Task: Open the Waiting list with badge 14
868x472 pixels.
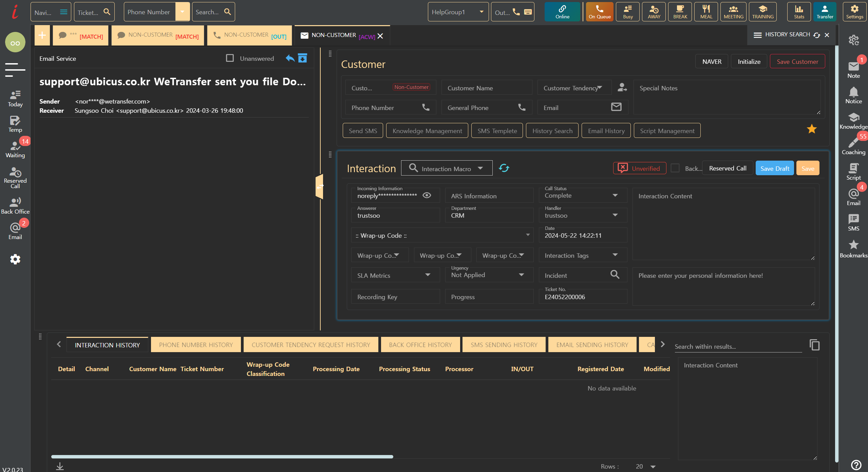Action: [x=15, y=149]
